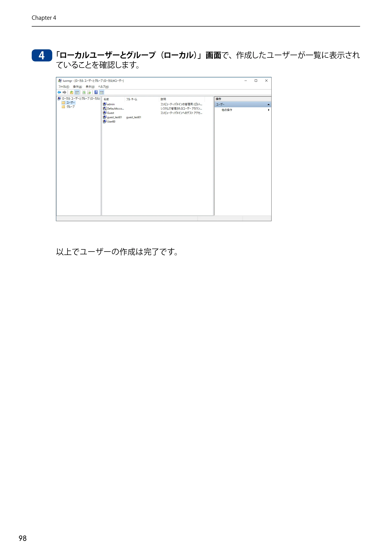Click the User00 user account icon

click(105, 122)
